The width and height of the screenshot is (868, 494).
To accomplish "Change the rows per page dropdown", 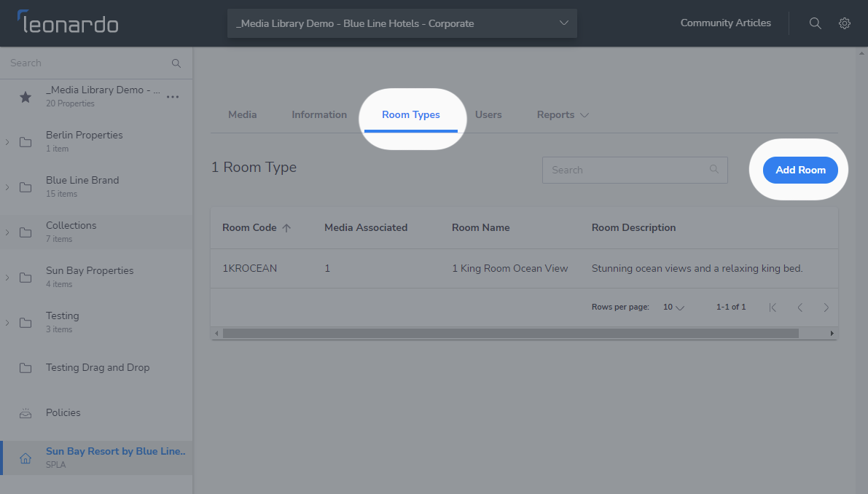I will [673, 307].
